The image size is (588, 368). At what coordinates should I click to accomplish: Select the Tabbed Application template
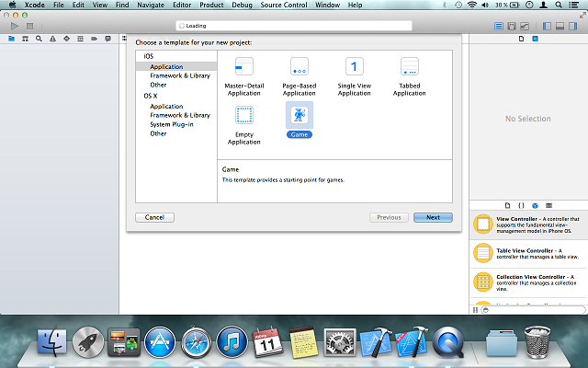pos(410,76)
